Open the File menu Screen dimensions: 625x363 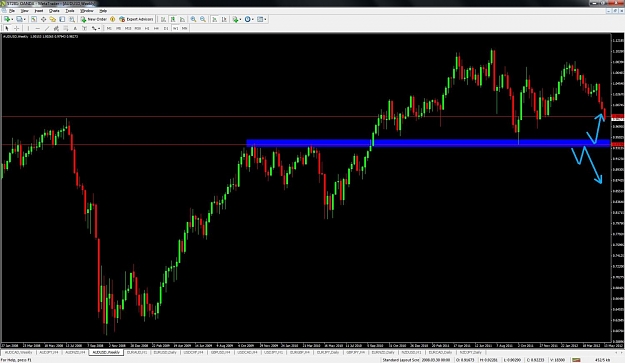(x=12, y=11)
